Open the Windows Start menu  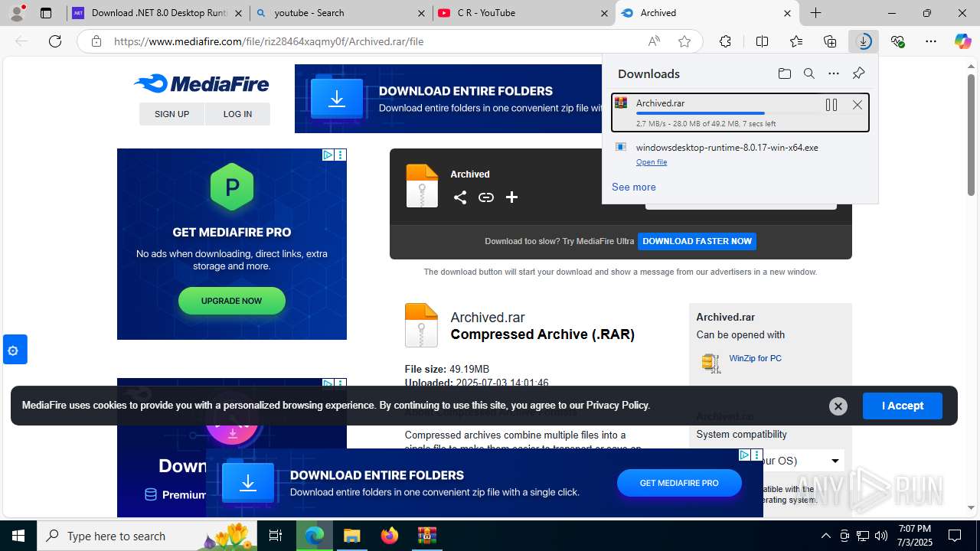[x=18, y=536]
